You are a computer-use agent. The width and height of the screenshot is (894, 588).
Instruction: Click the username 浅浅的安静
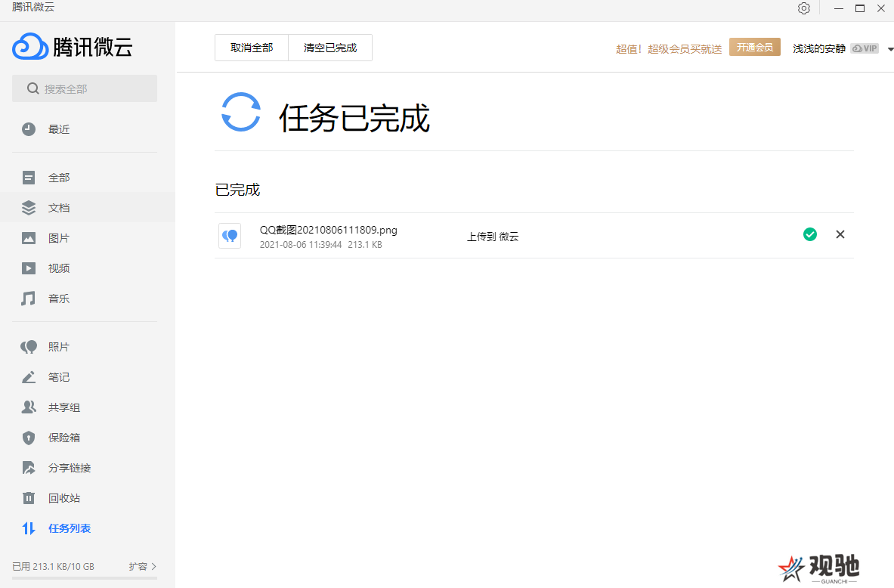click(x=818, y=48)
